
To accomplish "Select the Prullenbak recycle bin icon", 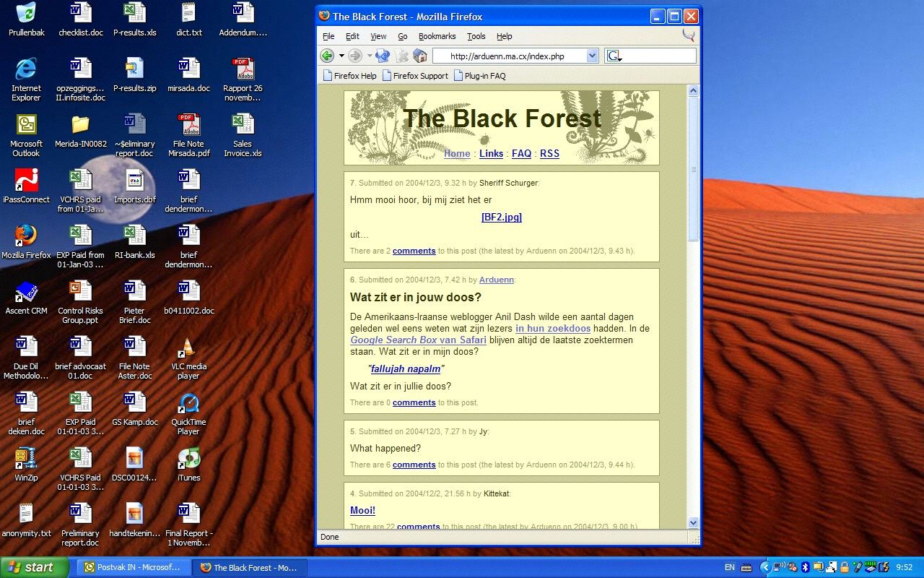I will (x=27, y=20).
